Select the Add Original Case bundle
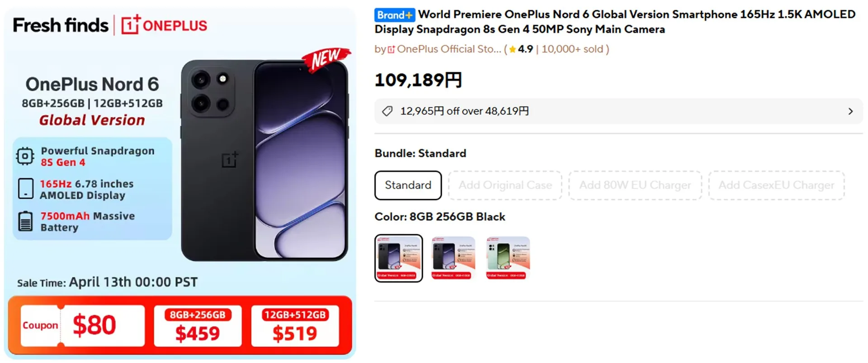The height and width of the screenshot is (363, 868). [x=505, y=185]
